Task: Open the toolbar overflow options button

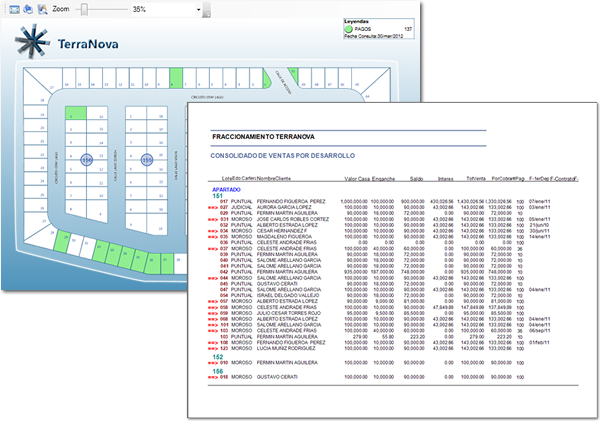Action: tap(207, 10)
